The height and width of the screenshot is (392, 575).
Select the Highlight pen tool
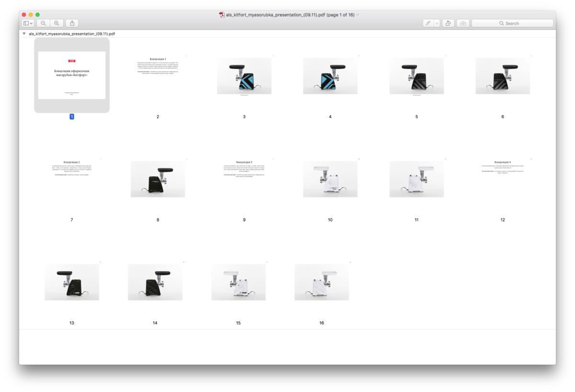click(x=428, y=23)
